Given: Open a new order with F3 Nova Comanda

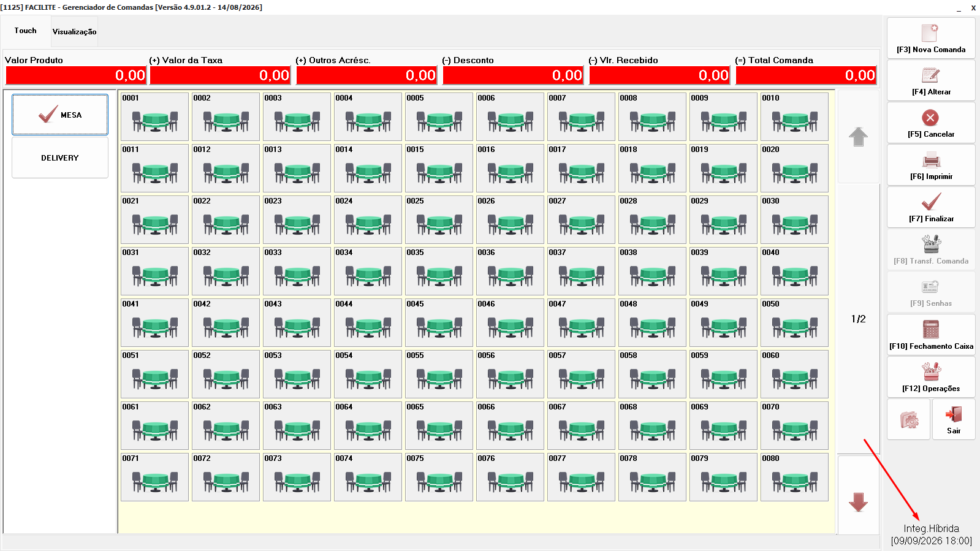Looking at the screenshot, I should coord(931,38).
